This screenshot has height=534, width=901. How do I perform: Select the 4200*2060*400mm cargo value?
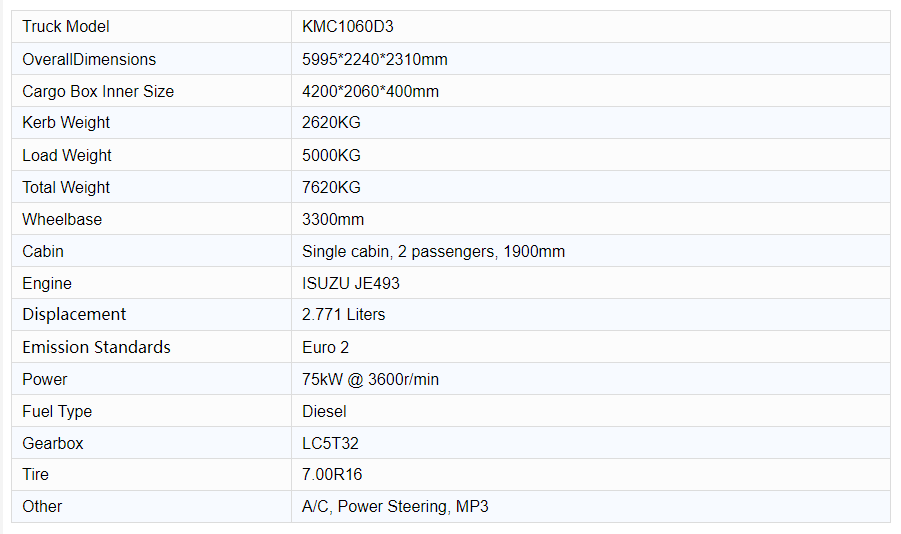370,91
